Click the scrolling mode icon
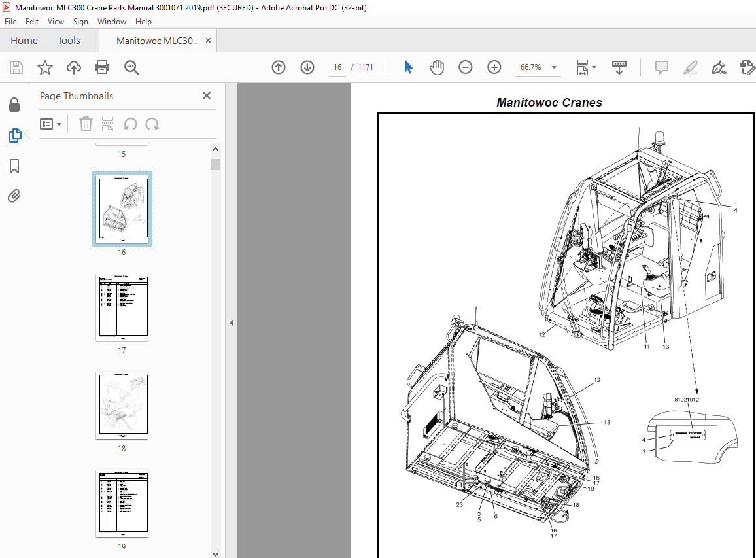 [619, 67]
